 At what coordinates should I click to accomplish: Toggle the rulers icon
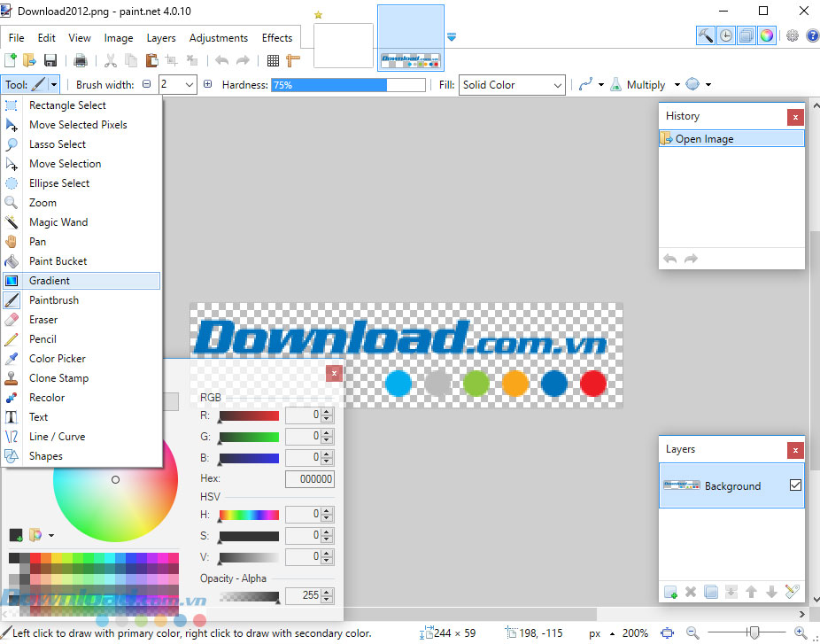point(293,60)
